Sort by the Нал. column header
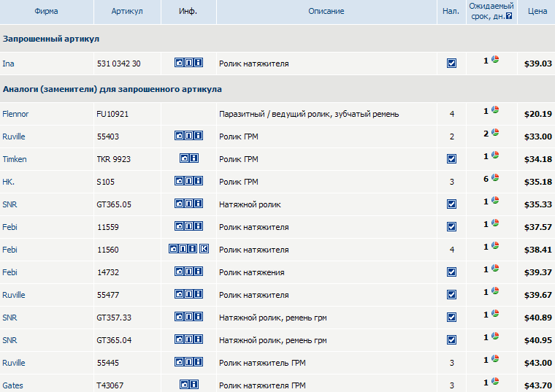Screen dimensions: 555x392 (451, 12)
